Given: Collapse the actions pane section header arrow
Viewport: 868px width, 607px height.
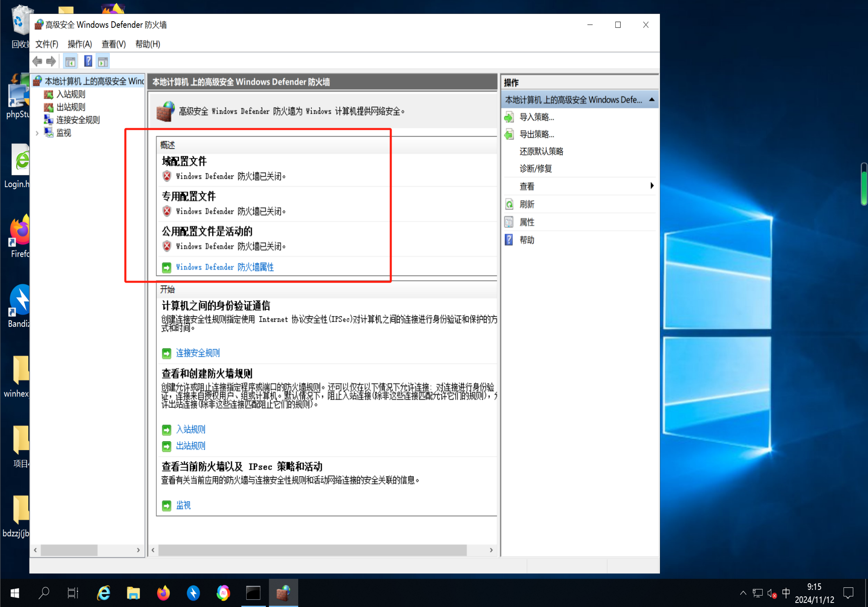Looking at the screenshot, I should pyautogui.click(x=651, y=100).
